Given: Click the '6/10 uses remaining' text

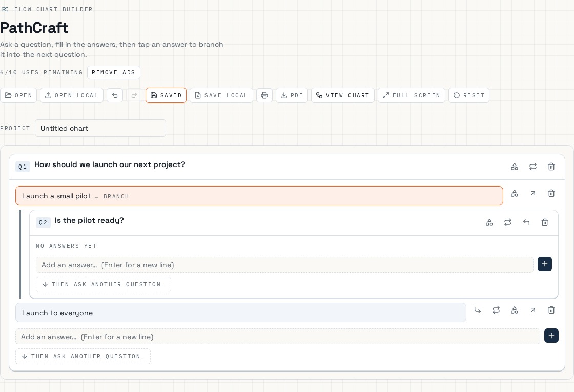Looking at the screenshot, I should (42, 72).
